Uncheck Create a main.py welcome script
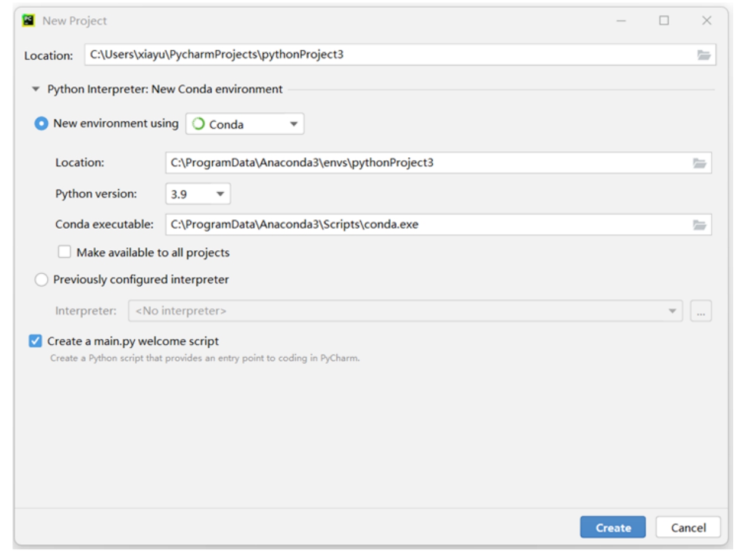 coord(35,341)
